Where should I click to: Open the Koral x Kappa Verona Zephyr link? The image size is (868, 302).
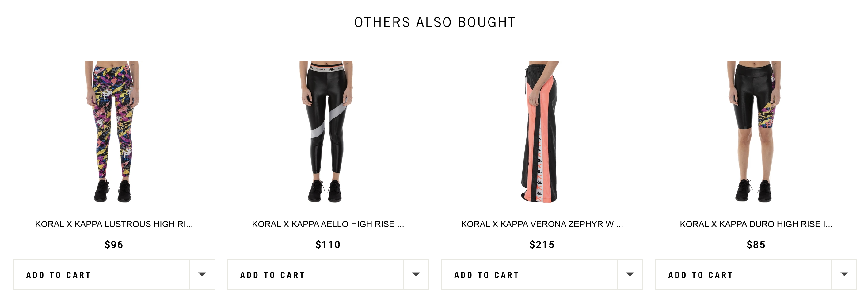542,224
